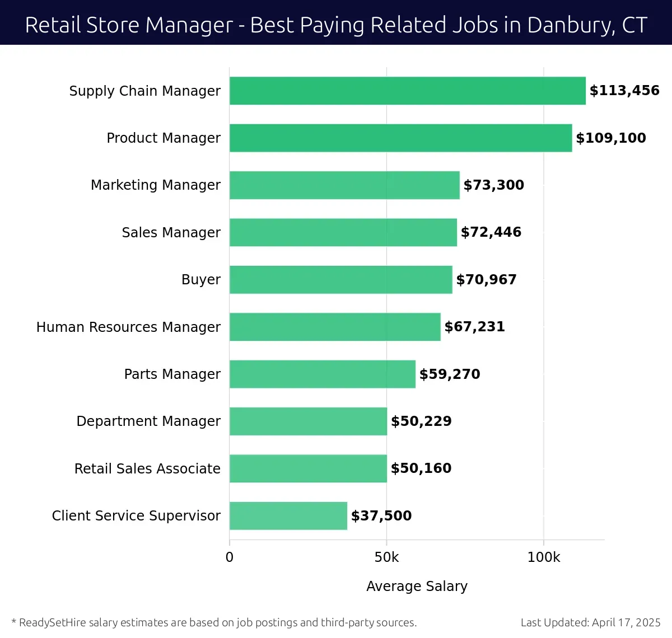The width and height of the screenshot is (672, 638).
Task: Click the $113,456 salary value
Action: [x=624, y=91]
